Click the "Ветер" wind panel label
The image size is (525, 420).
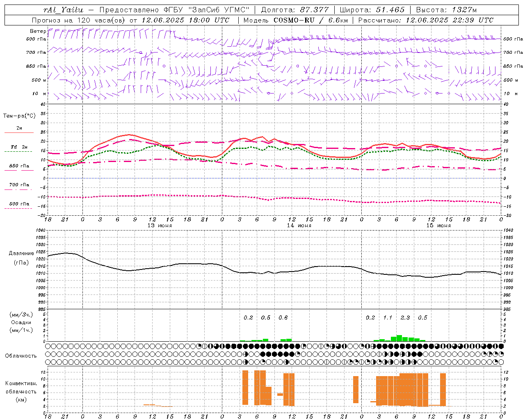point(38,31)
